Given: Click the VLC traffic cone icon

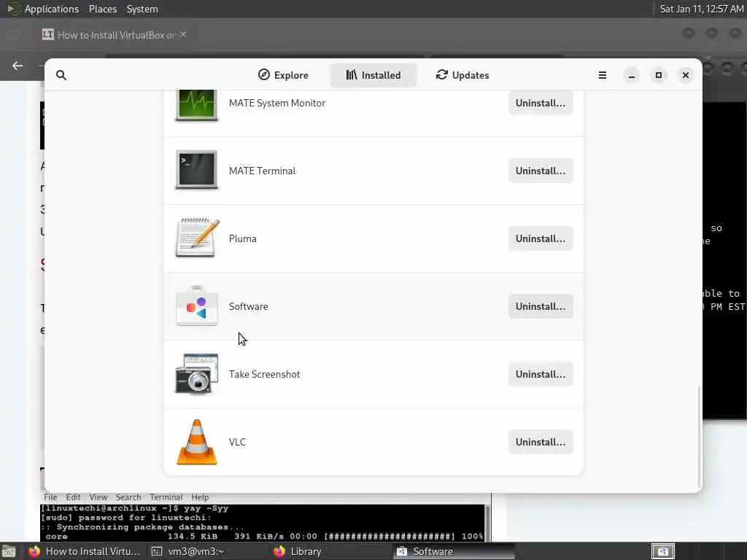Looking at the screenshot, I should 197,442.
